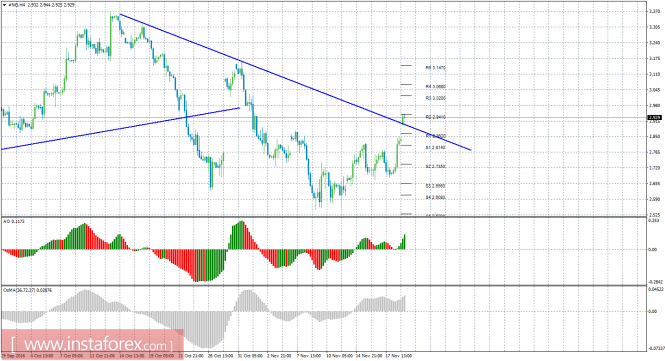The width and height of the screenshot is (665, 361).
Task: Click the current price tag 2.929
Action: (x=654, y=118)
